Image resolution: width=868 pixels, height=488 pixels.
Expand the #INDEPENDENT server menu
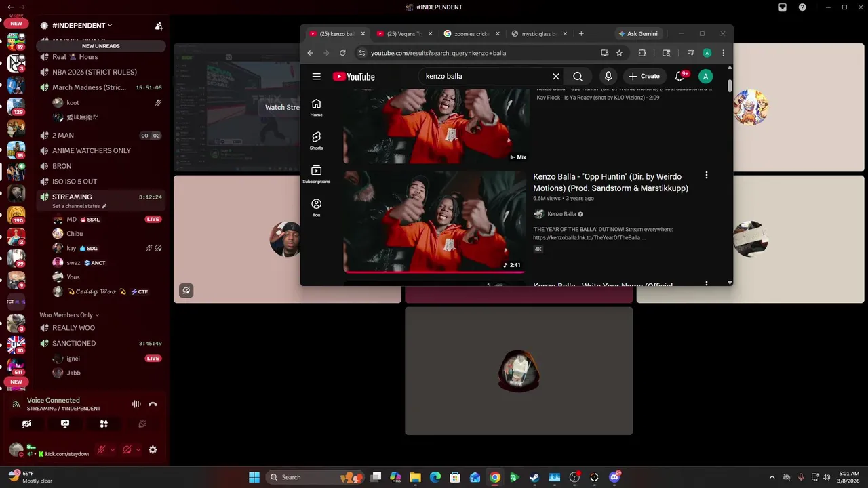(81, 26)
